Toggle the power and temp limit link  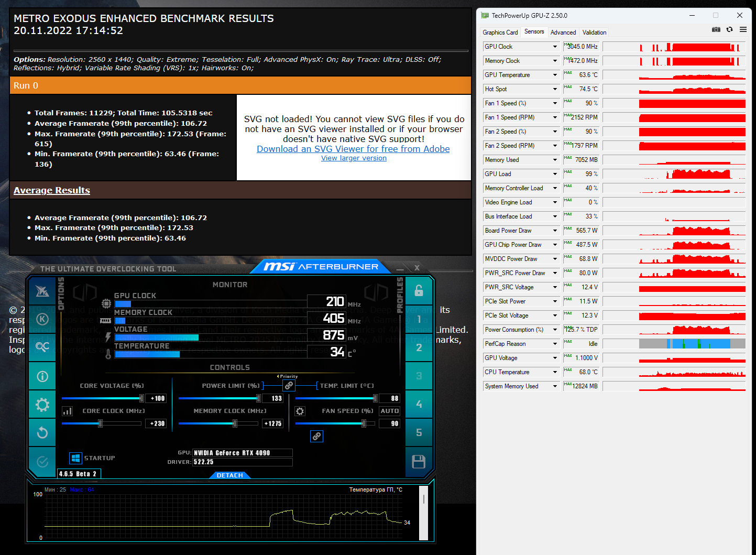coord(289,386)
